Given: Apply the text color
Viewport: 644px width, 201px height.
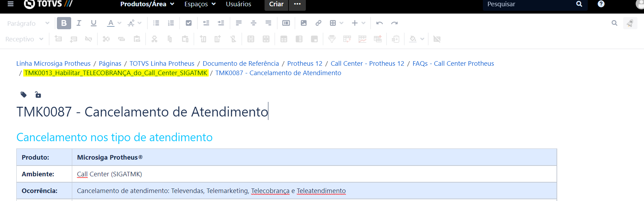Looking at the screenshot, I should (111, 23).
